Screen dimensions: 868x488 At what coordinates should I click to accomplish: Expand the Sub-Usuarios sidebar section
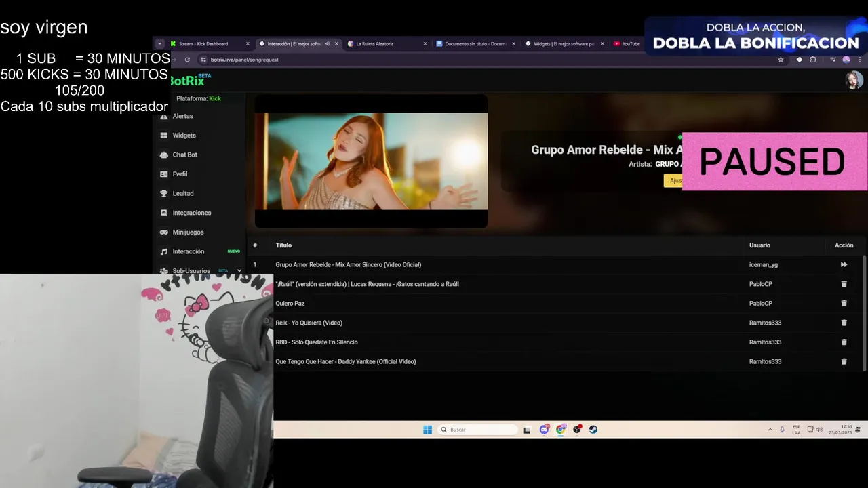tap(239, 270)
